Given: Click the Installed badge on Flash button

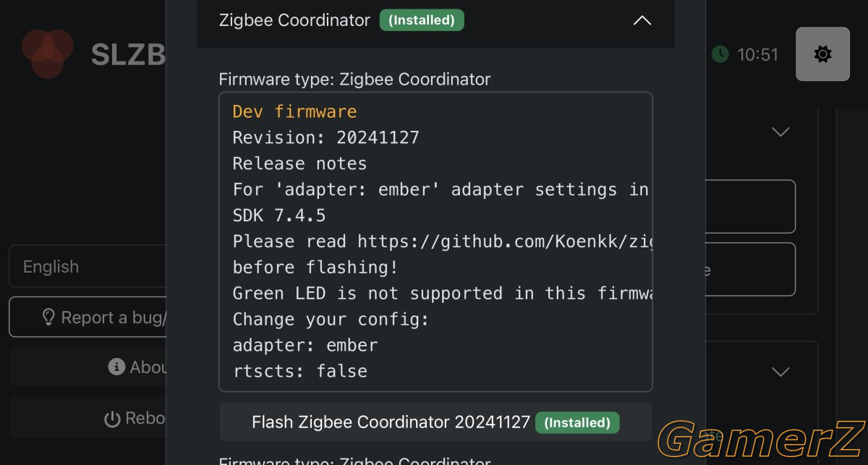Looking at the screenshot, I should pyautogui.click(x=577, y=422).
